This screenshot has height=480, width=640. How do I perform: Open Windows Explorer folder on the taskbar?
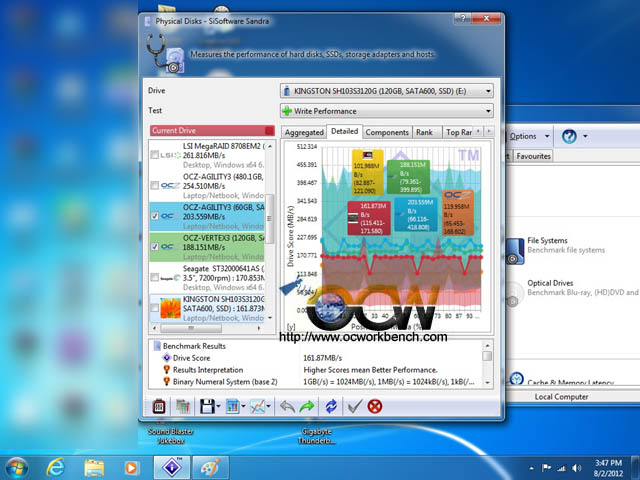click(94, 468)
